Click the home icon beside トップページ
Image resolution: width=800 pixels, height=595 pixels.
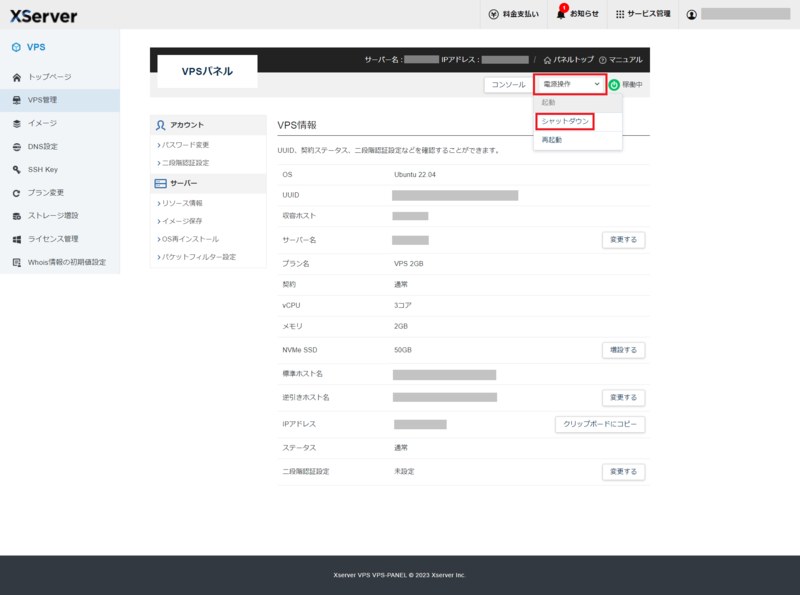pyautogui.click(x=17, y=77)
